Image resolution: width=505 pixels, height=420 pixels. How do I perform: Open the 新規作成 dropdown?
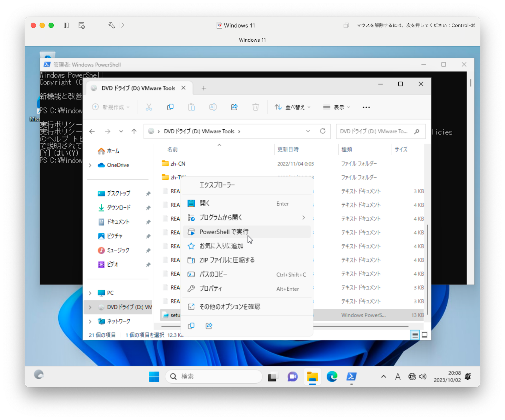pos(111,107)
